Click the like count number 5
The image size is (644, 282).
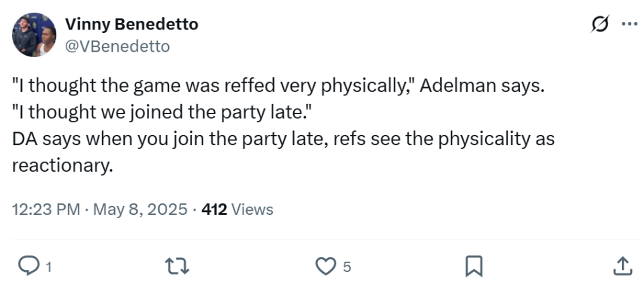347,267
